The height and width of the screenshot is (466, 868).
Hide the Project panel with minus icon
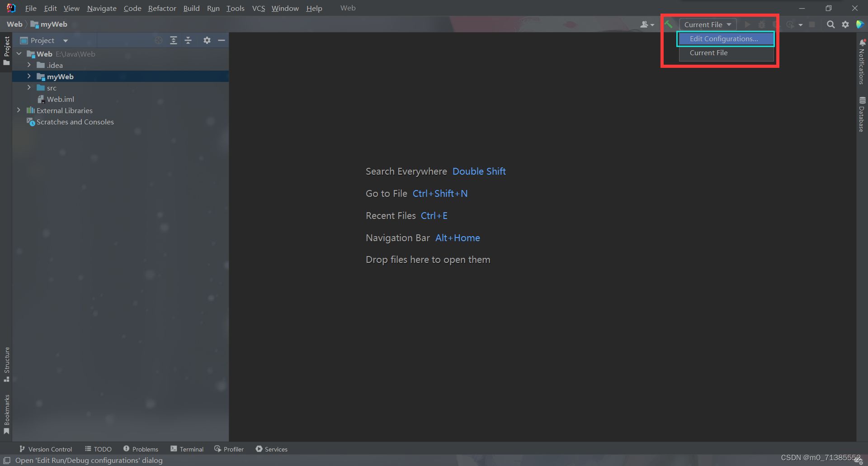point(222,40)
